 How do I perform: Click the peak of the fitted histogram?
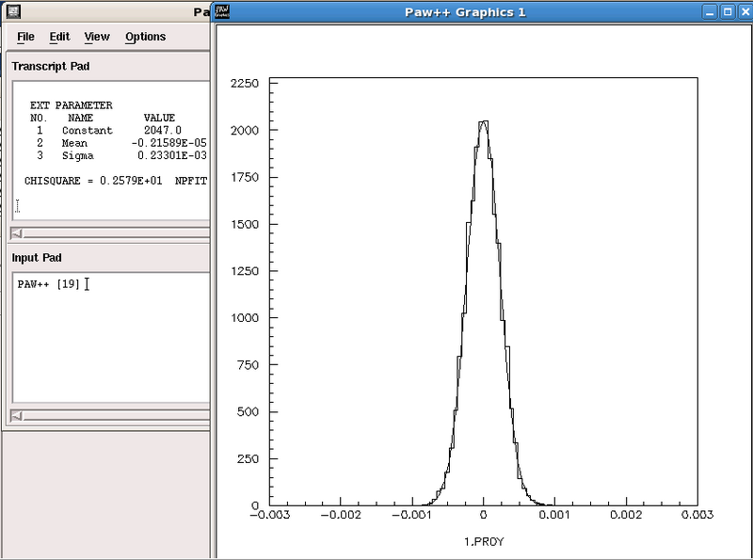483,122
